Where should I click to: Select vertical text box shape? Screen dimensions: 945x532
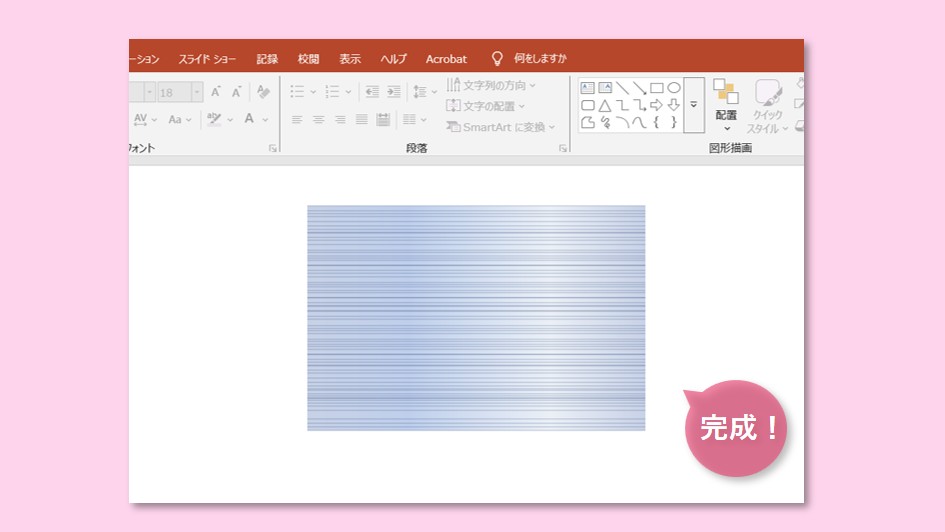[x=605, y=88]
